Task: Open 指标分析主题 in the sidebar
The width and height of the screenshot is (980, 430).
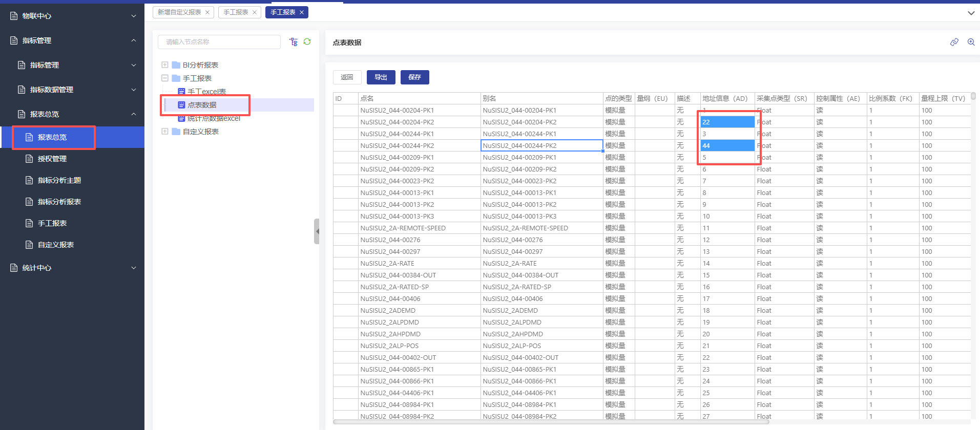Action: tap(59, 180)
